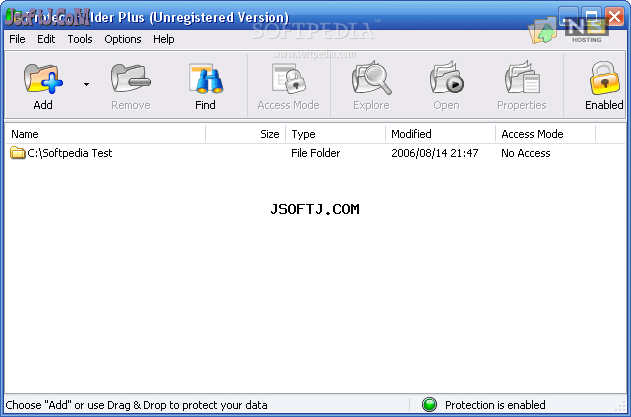Image resolution: width=631 pixels, height=417 pixels.
Task: Click the Add folder toolbar icon
Action: click(x=43, y=78)
